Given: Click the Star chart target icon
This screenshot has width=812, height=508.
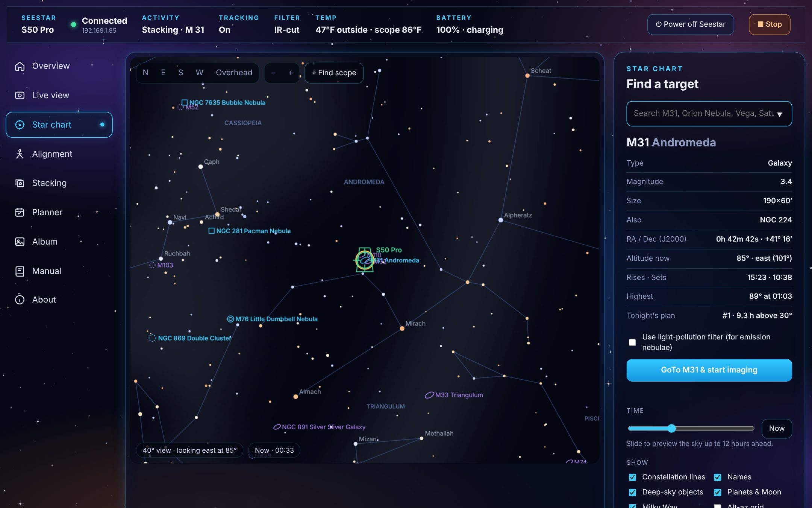Looking at the screenshot, I should click(x=20, y=125).
